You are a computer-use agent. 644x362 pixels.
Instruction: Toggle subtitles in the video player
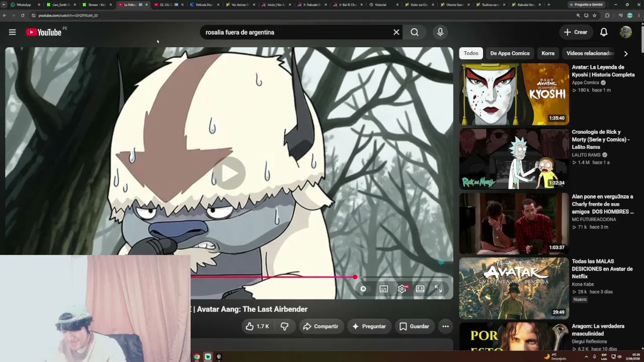(384, 289)
